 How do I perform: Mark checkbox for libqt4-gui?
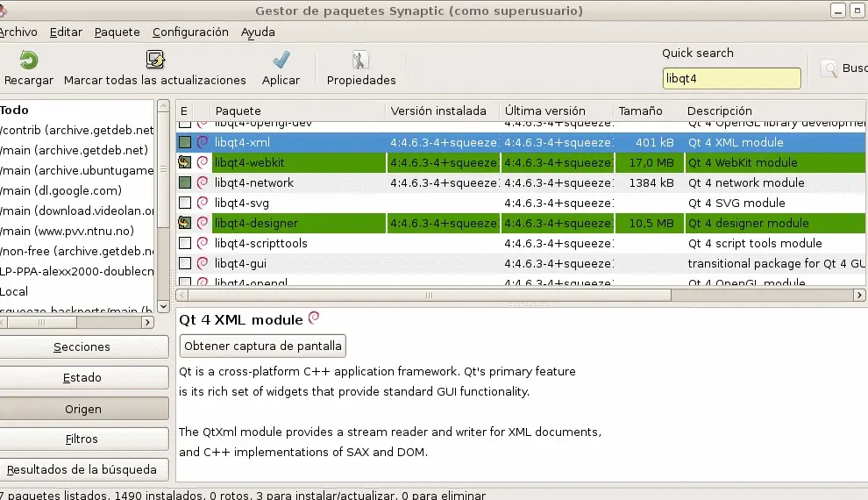point(185,263)
